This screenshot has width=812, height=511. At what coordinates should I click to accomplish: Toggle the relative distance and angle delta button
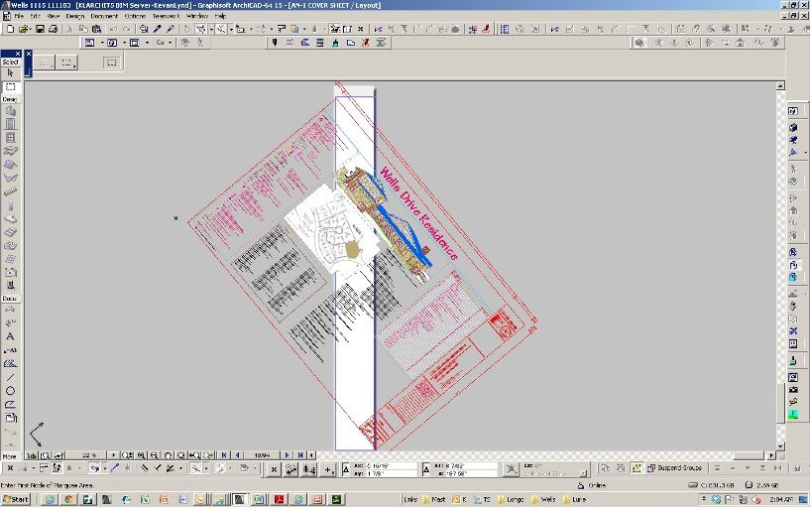(426, 469)
